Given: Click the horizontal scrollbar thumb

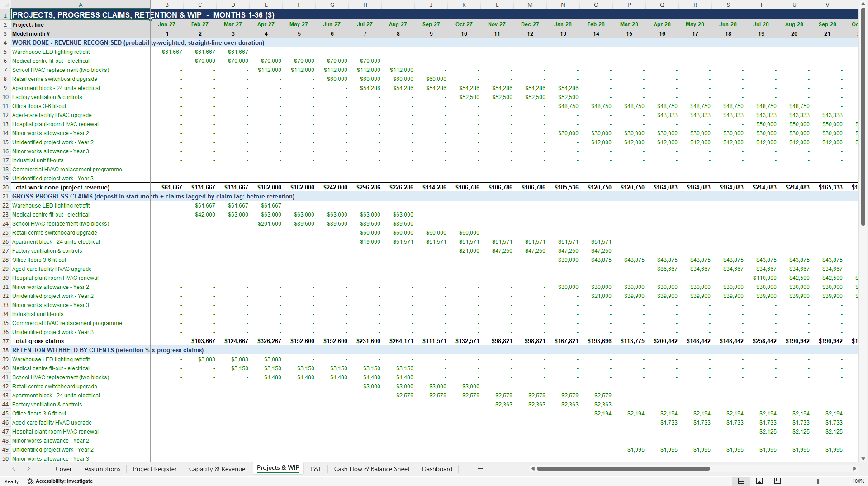Looking at the screenshot, I should tap(623, 469).
